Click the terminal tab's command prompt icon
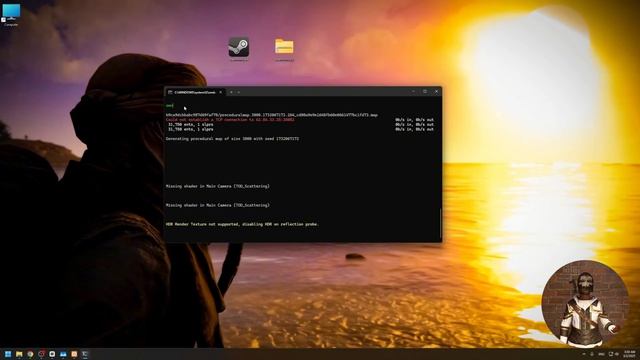This screenshot has width=640, height=360. coord(170,92)
